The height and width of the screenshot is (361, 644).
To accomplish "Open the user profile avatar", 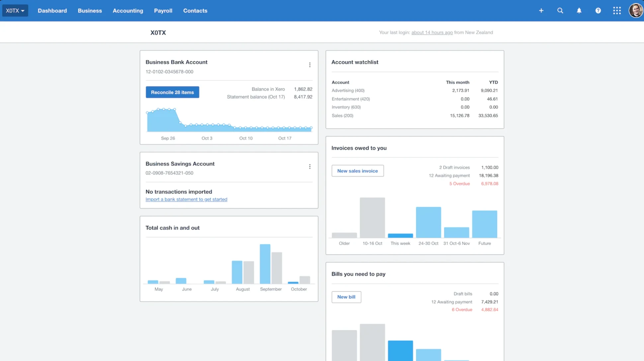I will tap(635, 11).
